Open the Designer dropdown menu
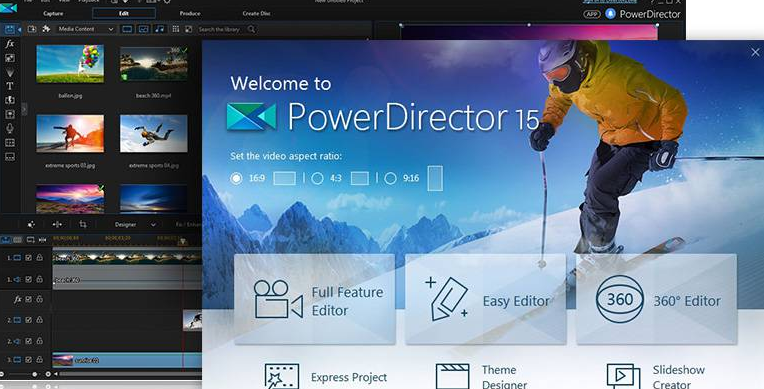Screen dimensions: 764x389 click(x=135, y=225)
